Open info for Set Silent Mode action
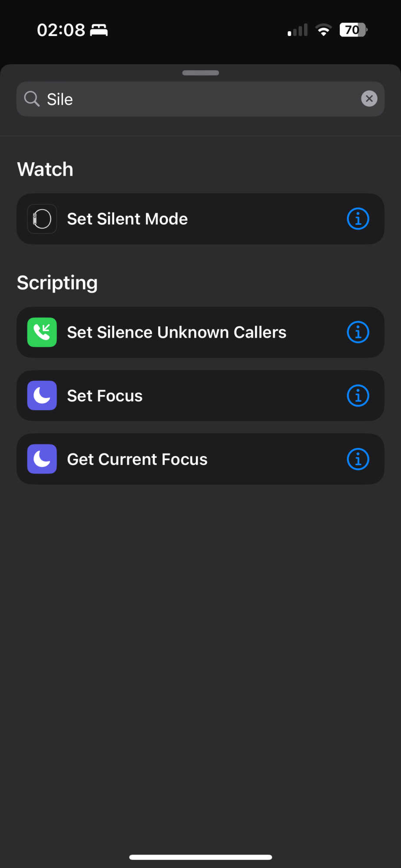Viewport: 401px width, 868px height. 358,219
